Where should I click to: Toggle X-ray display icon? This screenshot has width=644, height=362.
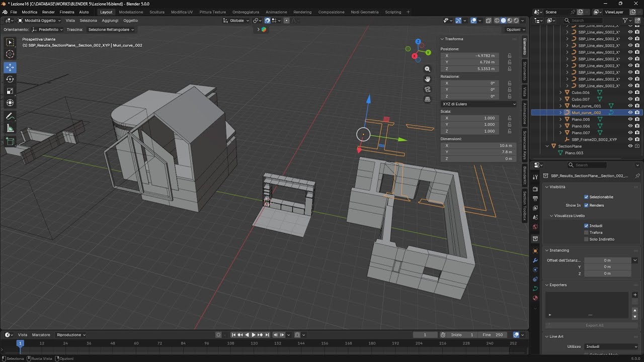click(488, 21)
